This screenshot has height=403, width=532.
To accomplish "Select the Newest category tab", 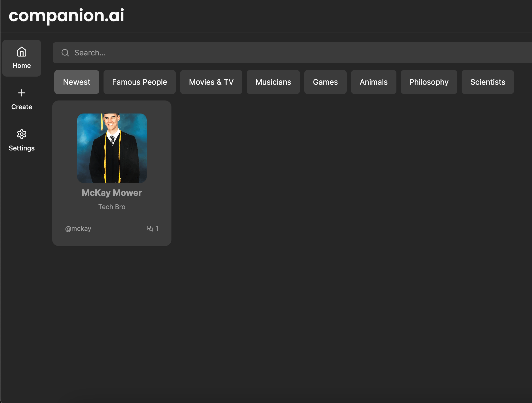I will pyautogui.click(x=77, y=82).
